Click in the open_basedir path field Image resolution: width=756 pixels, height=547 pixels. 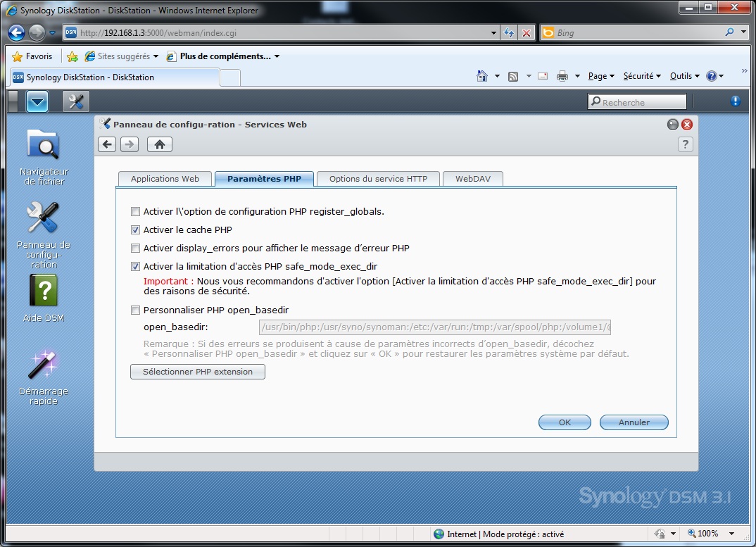(436, 327)
